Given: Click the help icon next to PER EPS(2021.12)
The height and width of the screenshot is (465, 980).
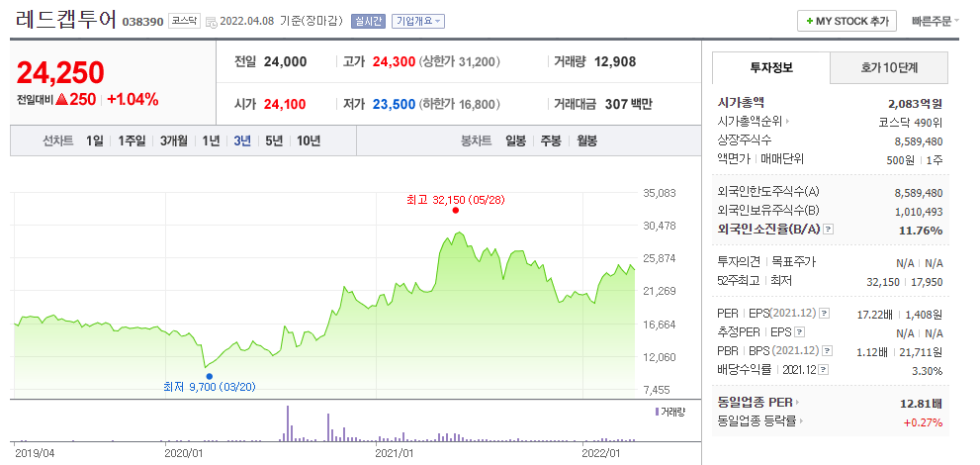Looking at the screenshot, I should [825, 313].
